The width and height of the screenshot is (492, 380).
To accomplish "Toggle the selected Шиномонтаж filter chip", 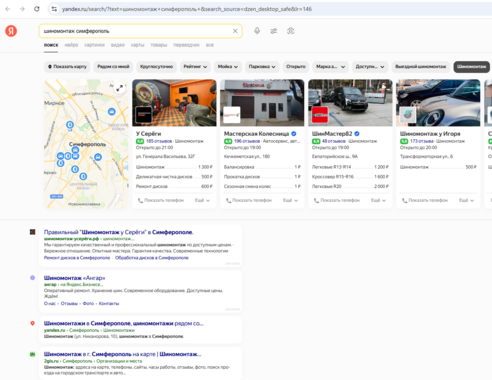I will 471,67.
